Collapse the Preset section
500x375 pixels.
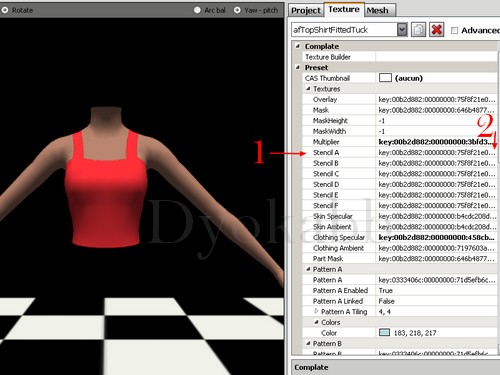click(298, 67)
